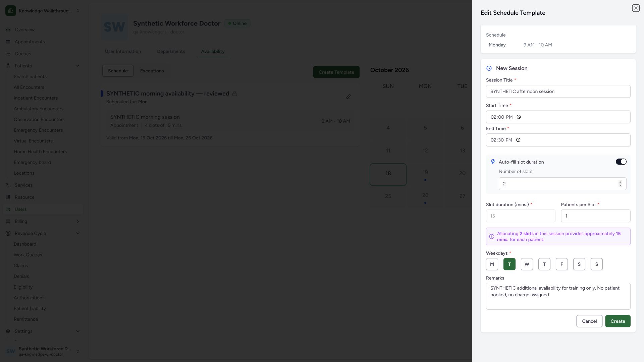Screen dimensions: 644x362
Task: Click the organization logo icon
Action: point(11,11)
